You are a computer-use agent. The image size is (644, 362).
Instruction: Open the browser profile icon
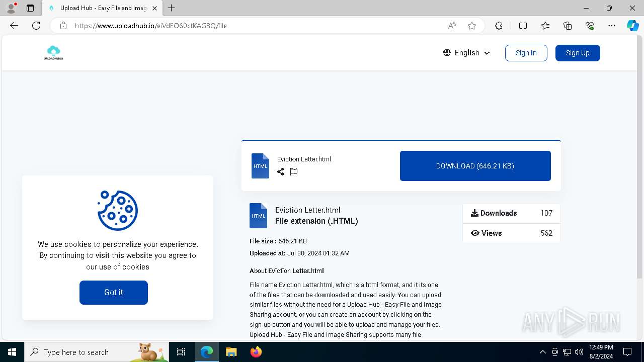pos(11,8)
